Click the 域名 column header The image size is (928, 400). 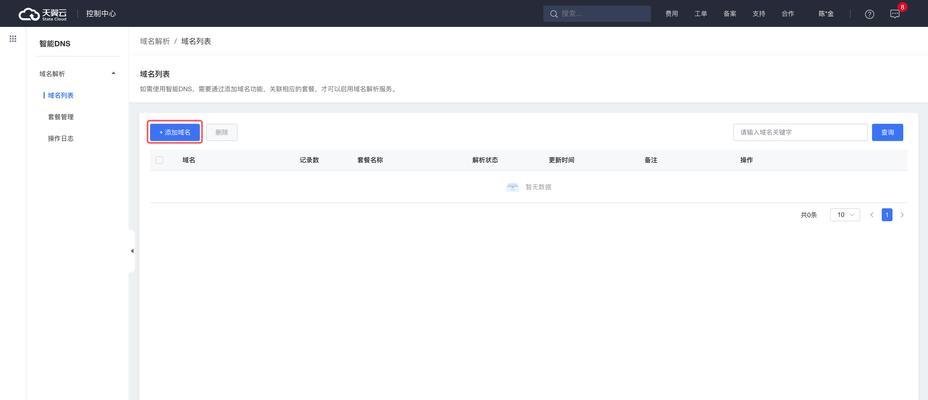(189, 160)
